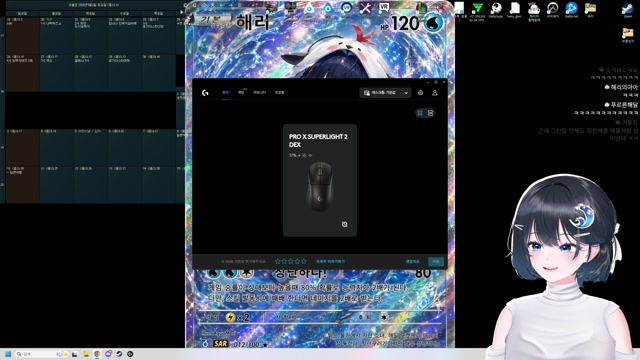Open the Steam desktop shortcut

click(x=627, y=10)
